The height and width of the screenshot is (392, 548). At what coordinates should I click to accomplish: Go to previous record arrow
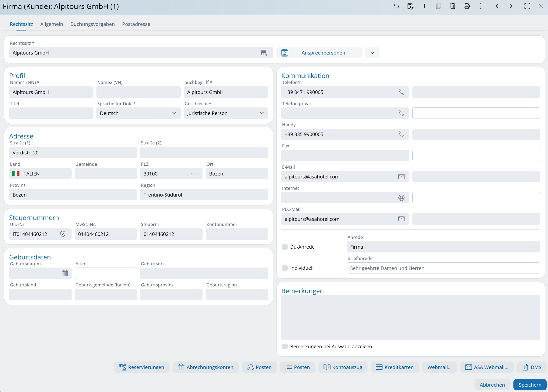pyautogui.click(x=497, y=6)
